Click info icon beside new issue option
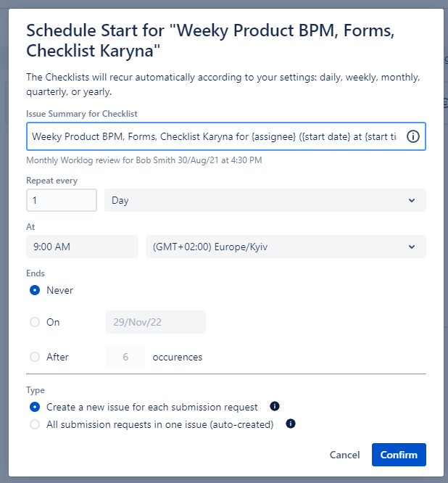This screenshot has height=483, width=448. point(274,406)
